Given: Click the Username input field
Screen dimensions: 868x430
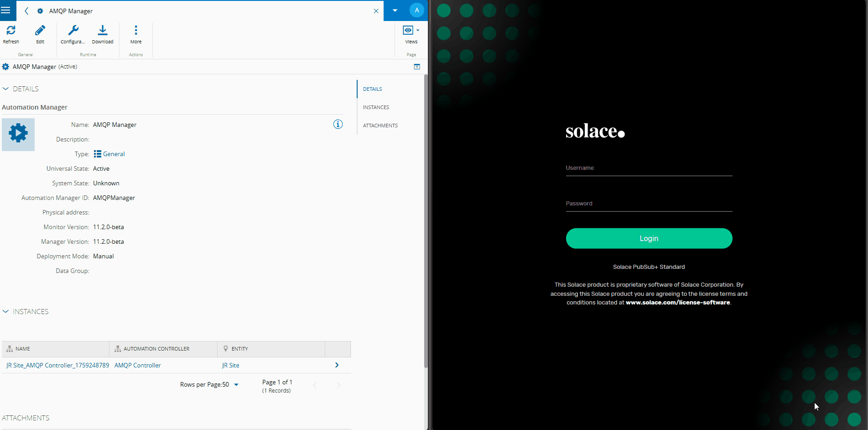Looking at the screenshot, I should (x=649, y=168).
